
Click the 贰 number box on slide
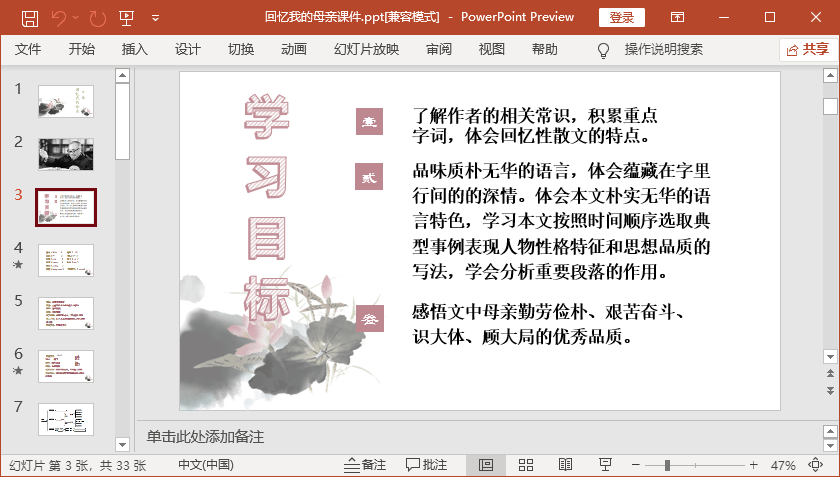point(369,177)
